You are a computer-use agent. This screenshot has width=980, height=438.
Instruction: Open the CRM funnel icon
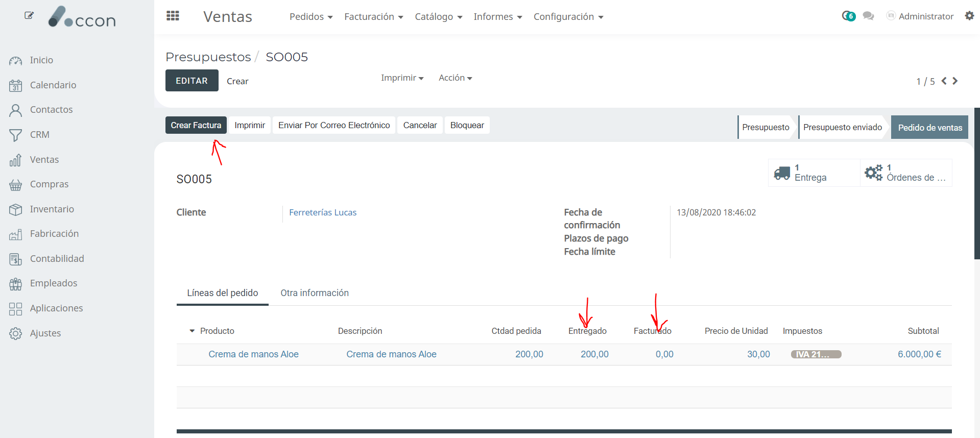(15, 135)
